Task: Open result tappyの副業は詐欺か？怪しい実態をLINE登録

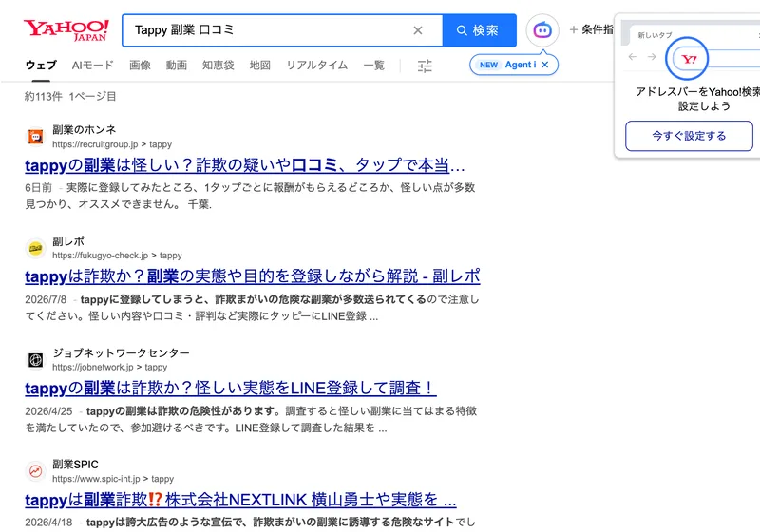Action: (x=230, y=389)
